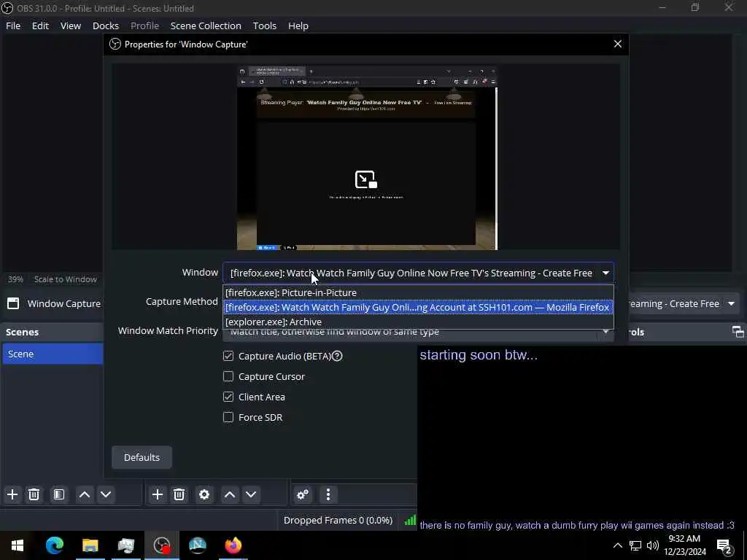The image size is (747, 560).
Task: Open network status icon in system tray
Action: click(x=635, y=545)
